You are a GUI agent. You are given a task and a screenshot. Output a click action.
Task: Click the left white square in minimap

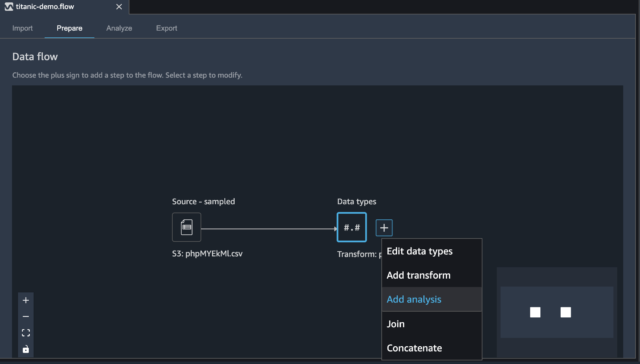click(535, 313)
